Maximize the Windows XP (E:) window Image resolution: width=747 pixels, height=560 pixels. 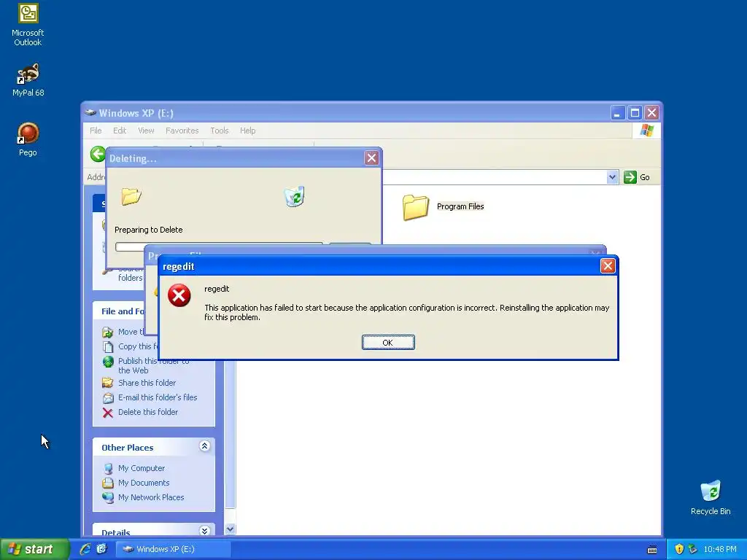coord(635,113)
